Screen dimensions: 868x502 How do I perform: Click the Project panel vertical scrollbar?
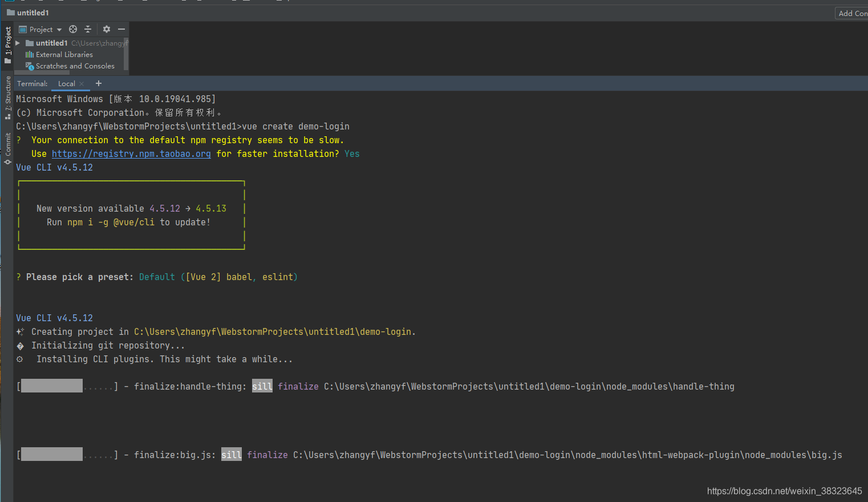coord(126,55)
